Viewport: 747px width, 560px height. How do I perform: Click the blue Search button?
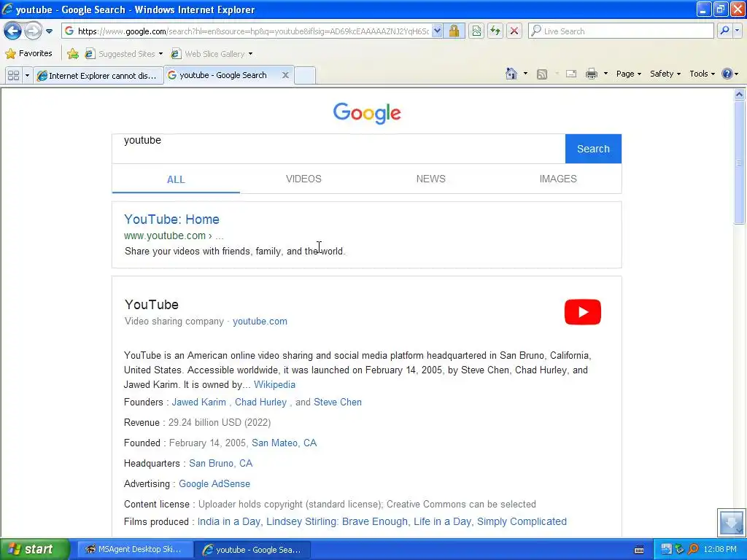pos(593,149)
